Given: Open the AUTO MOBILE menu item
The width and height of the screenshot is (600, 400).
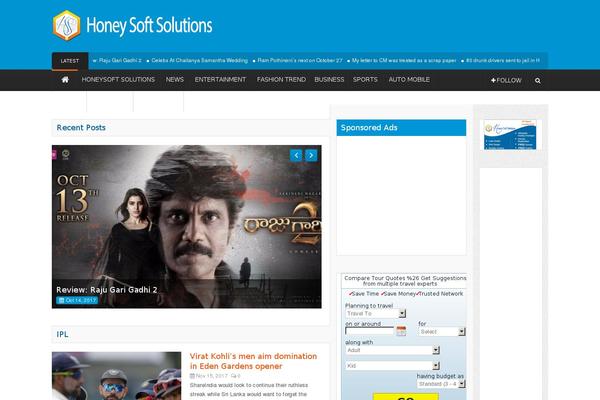Looking at the screenshot, I should pos(409,80).
